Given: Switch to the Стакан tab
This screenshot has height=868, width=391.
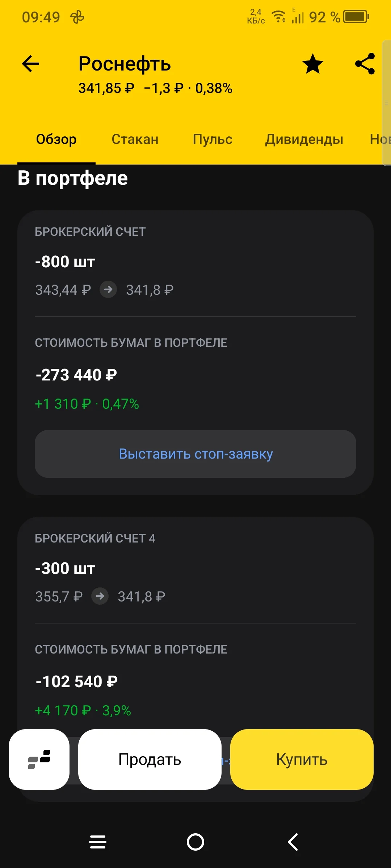Looking at the screenshot, I should [x=135, y=139].
